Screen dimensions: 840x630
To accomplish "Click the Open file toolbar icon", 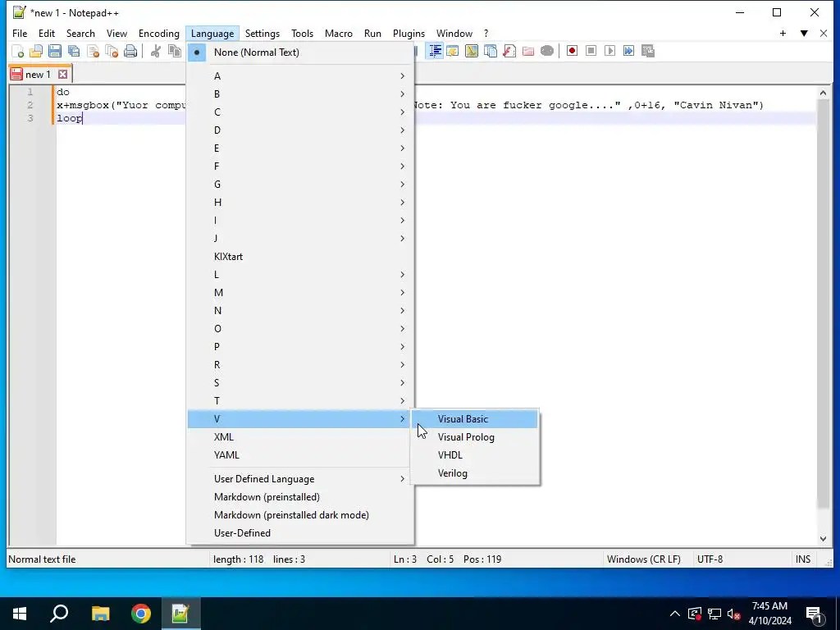I will tap(36, 51).
